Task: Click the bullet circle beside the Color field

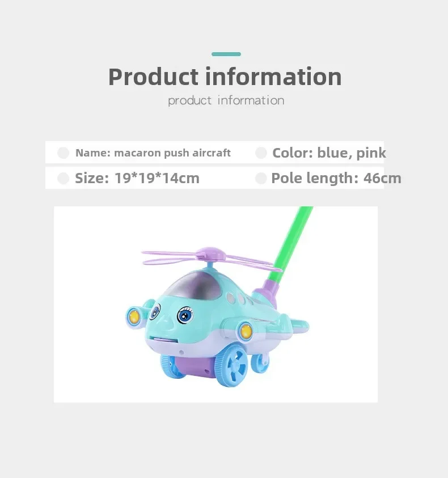Action: tap(261, 153)
